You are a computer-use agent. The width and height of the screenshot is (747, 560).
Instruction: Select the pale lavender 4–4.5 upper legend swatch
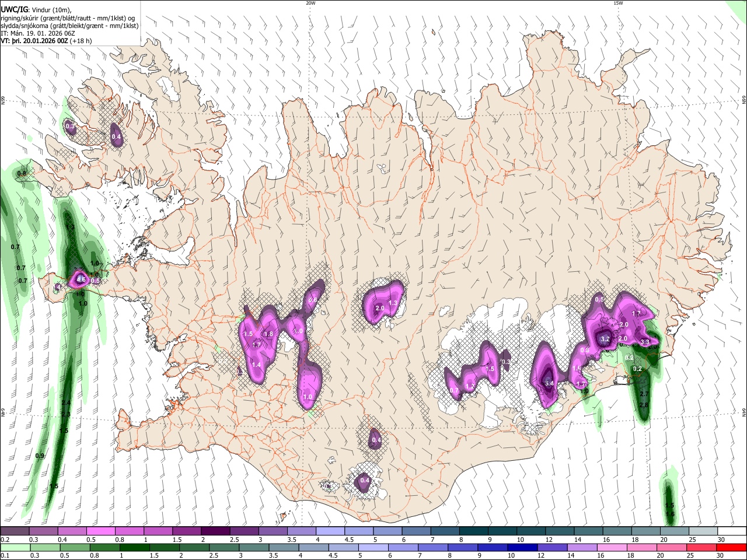[330, 531]
